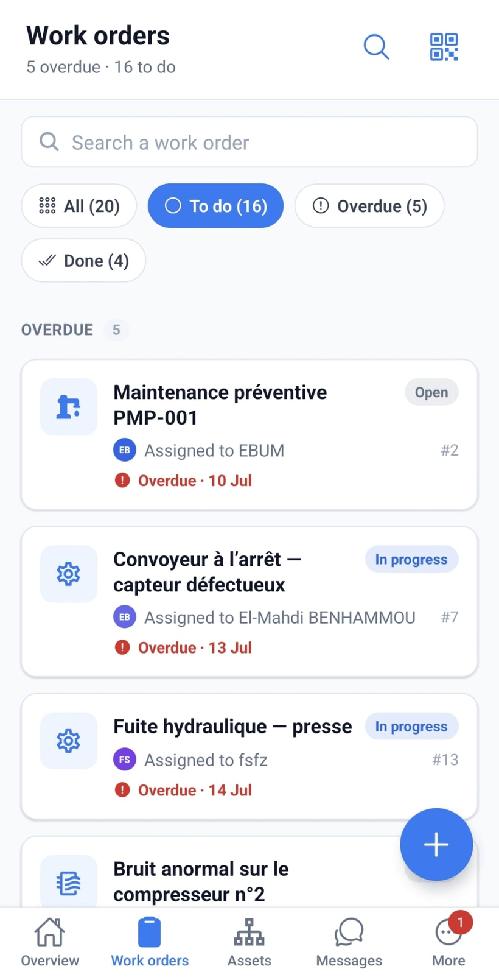Image resolution: width=499 pixels, height=980 pixels.
Task: Open the More tab with notification badge
Action: coord(449,942)
